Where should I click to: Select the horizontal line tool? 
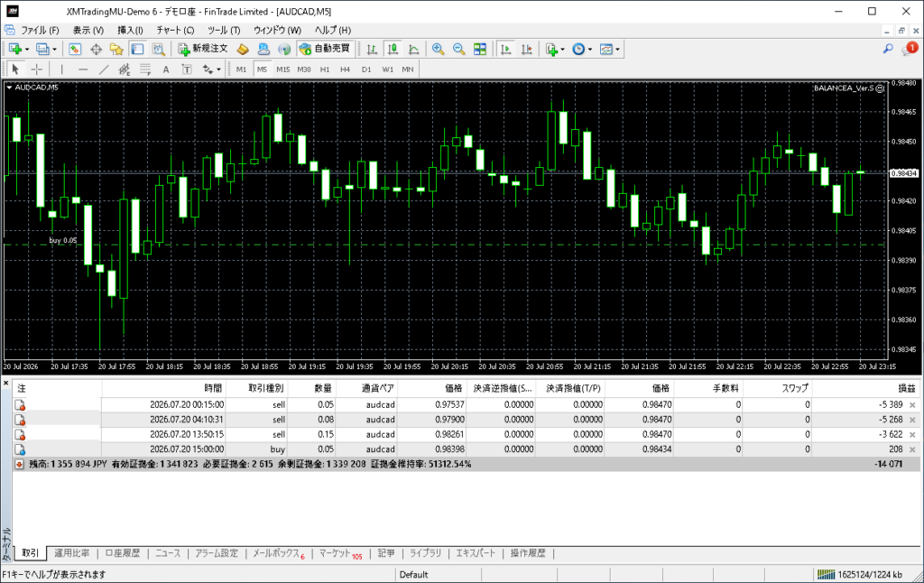point(83,69)
